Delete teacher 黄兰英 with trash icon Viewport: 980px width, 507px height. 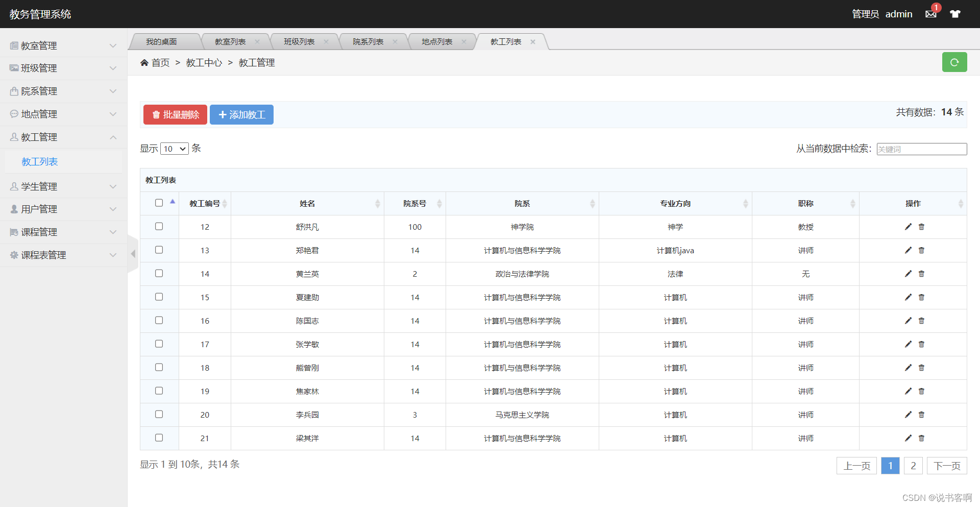click(x=921, y=274)
